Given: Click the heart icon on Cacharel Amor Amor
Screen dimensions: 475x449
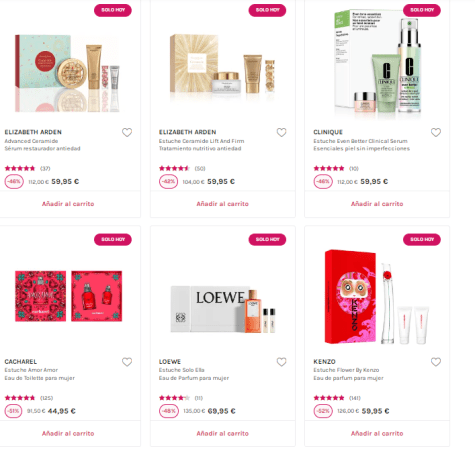Looking at the screenshot, I should [x=127, y=362].
